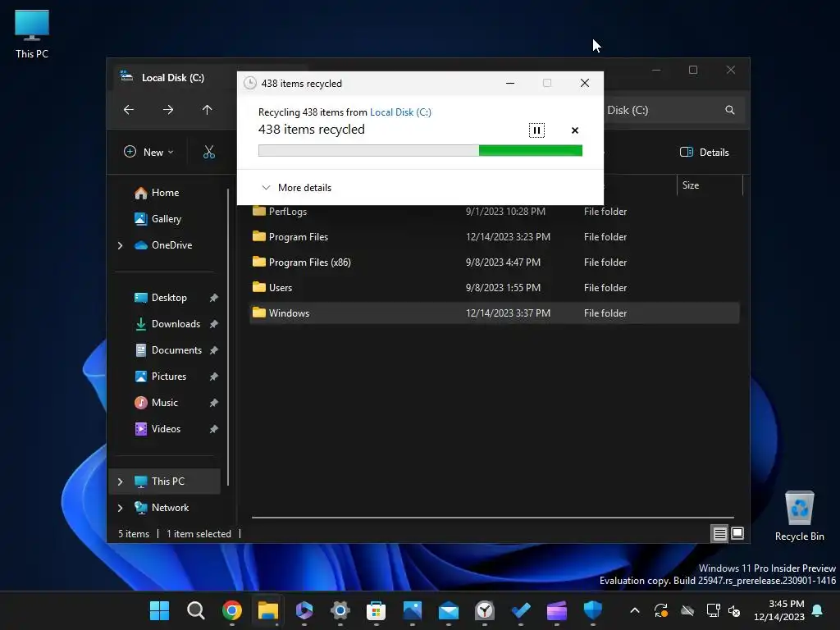Open the Windows Start menu
This screenshot has height=630, width=840.
click(159, 610)
